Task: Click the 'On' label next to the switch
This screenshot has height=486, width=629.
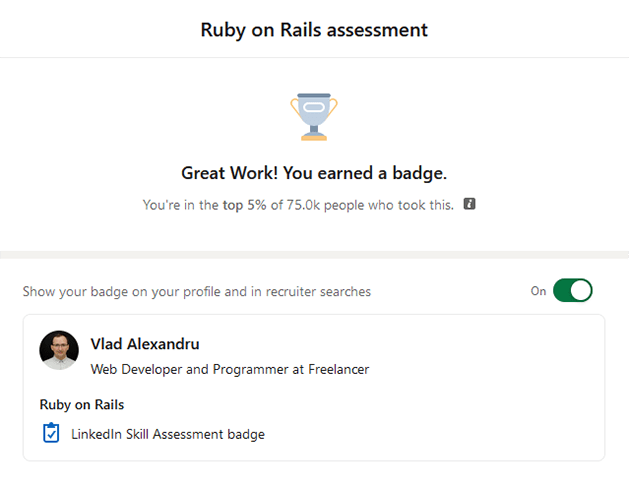Action: (x=538, y=291)
